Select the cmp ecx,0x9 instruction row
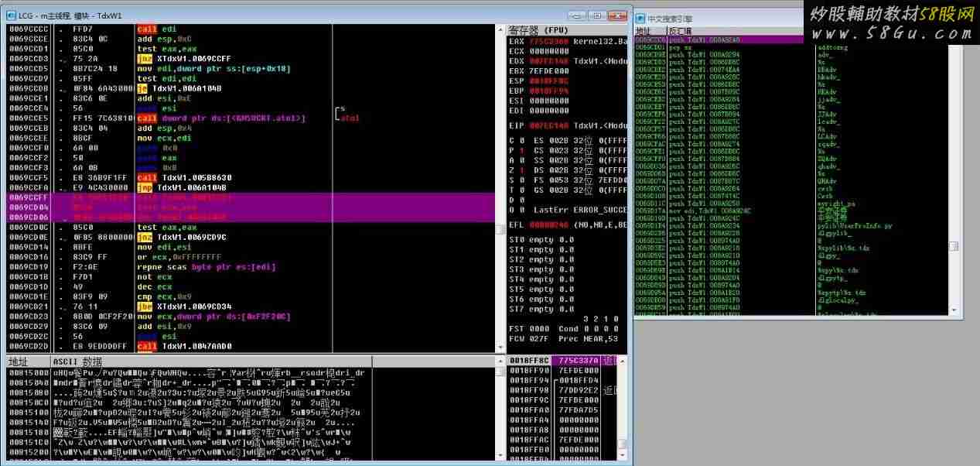The width and height of the screenshot is (980, 466). click(251, 296)
